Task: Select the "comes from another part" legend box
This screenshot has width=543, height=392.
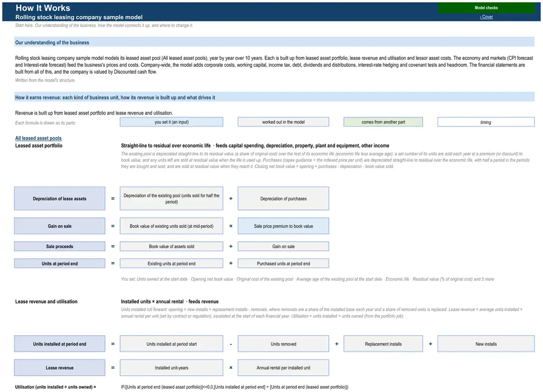Action: pyautogui.click(x=383, y=122)
